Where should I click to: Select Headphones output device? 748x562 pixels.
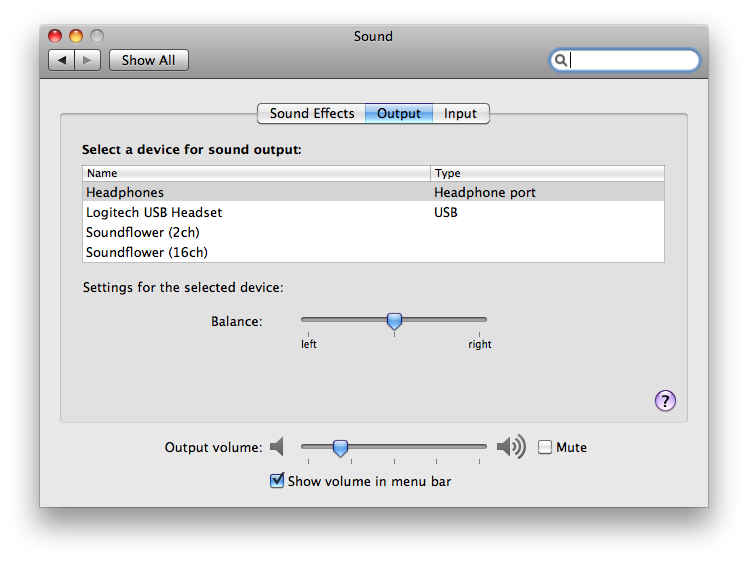click(373, 192)
